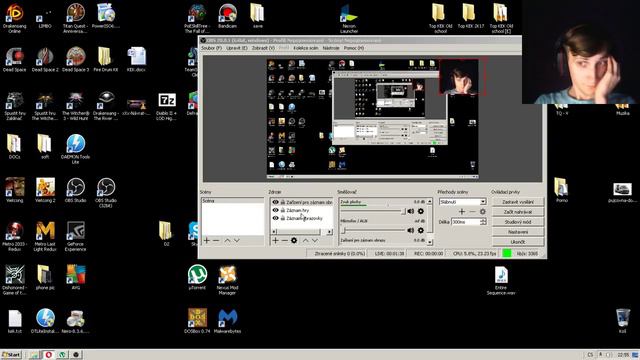Click the Zastavit vysílání button

pos(518,202)
